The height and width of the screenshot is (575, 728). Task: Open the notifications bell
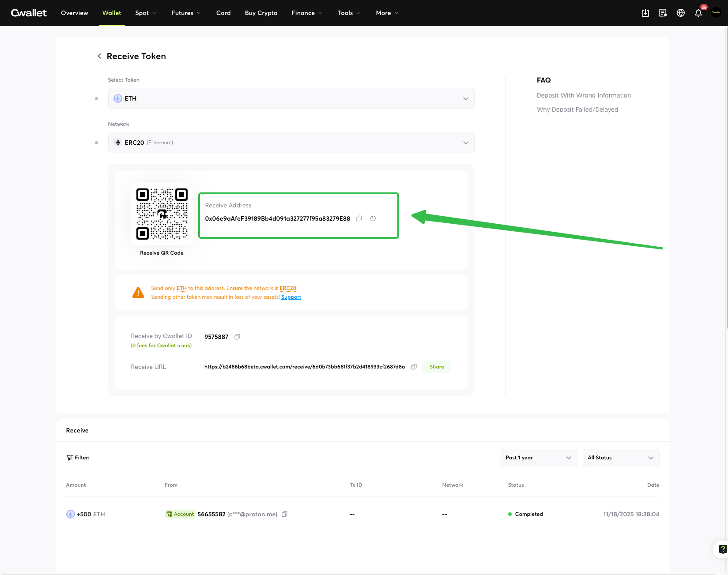point(698,13)
